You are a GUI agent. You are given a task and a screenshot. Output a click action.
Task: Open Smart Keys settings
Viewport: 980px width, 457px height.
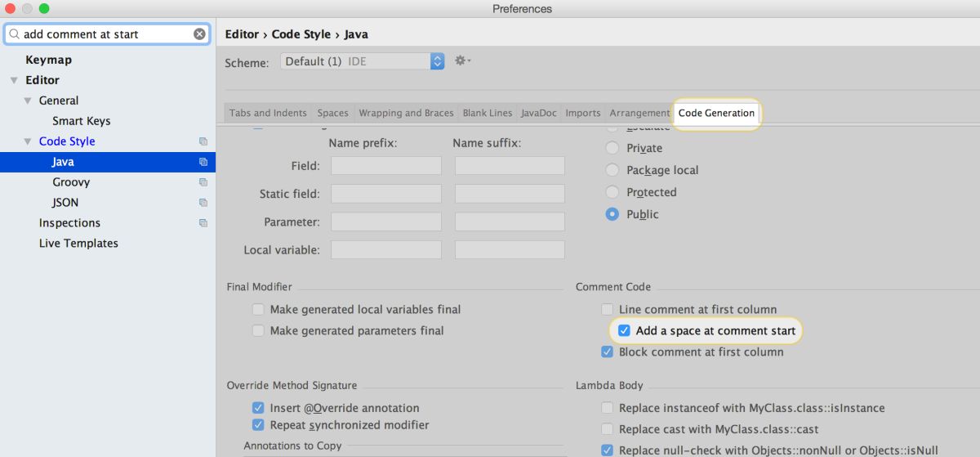pyautogui.click(x=82, y=121)
